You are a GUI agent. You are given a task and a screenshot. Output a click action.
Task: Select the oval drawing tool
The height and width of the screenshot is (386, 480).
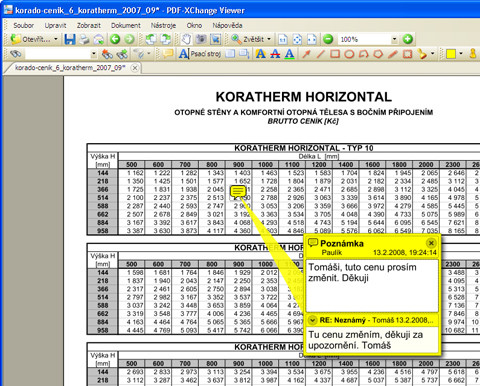tap(349, 54)
